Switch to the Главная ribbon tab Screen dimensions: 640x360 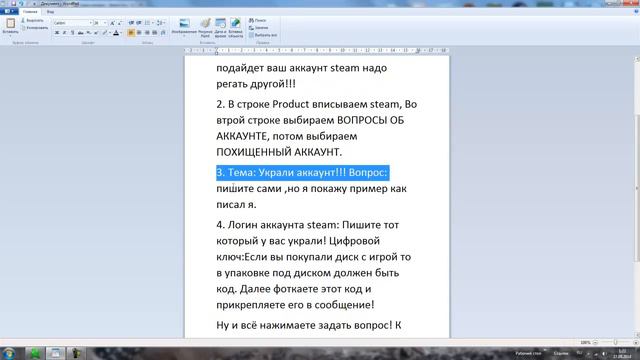[30, 12]
